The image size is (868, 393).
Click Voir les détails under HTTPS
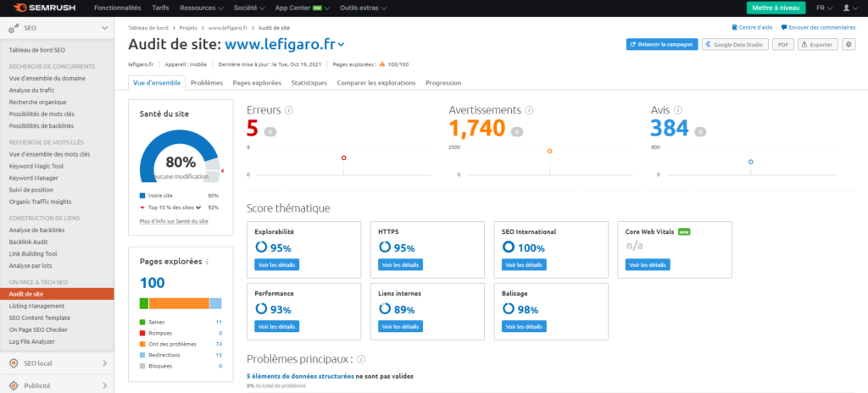coord(401,264)
